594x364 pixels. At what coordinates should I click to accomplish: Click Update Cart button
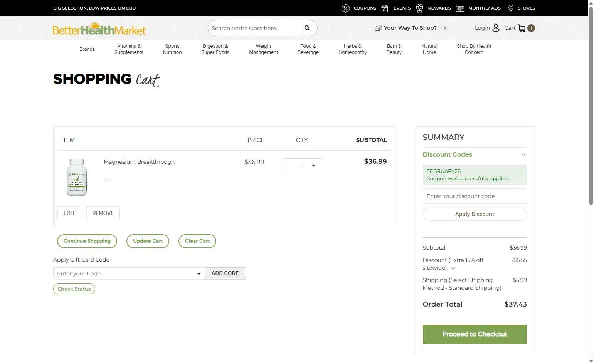point(148,241)
